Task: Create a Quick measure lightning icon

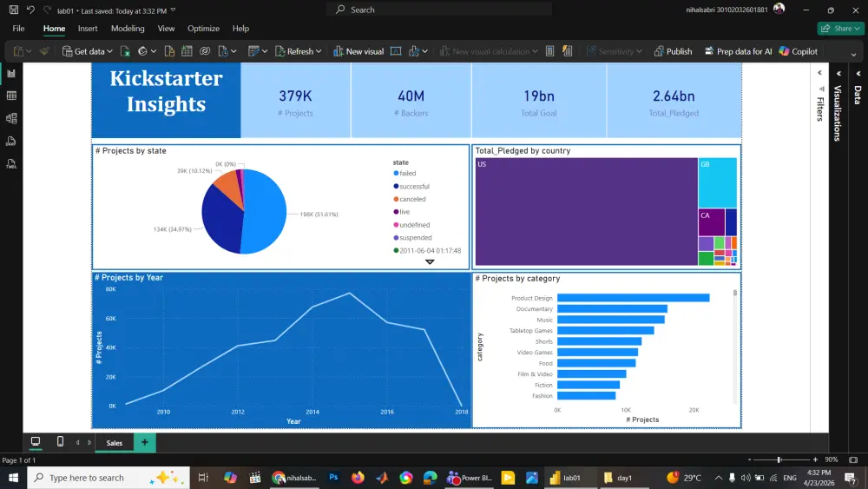Action: pyautogui.click(x=568, y=51)
